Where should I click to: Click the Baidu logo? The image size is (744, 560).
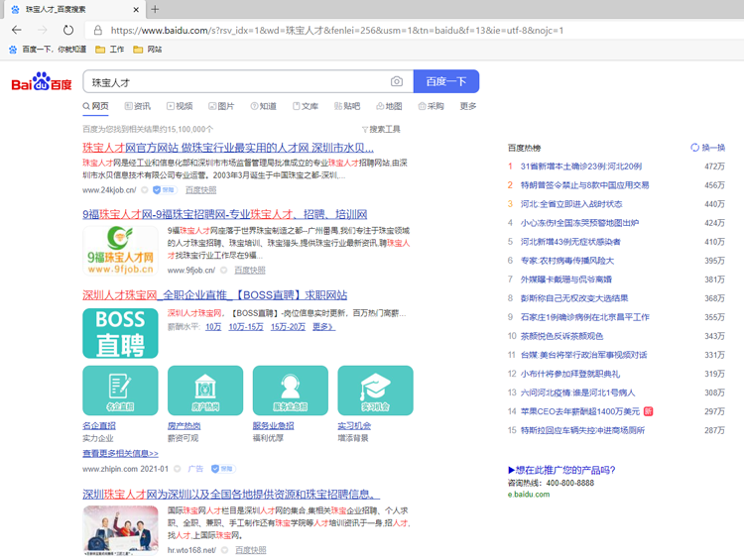pyautogui.click(x=42, y=81)
